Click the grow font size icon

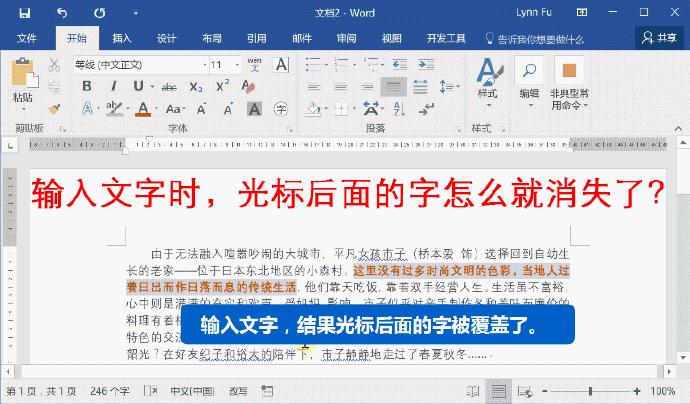pos(202,108)
